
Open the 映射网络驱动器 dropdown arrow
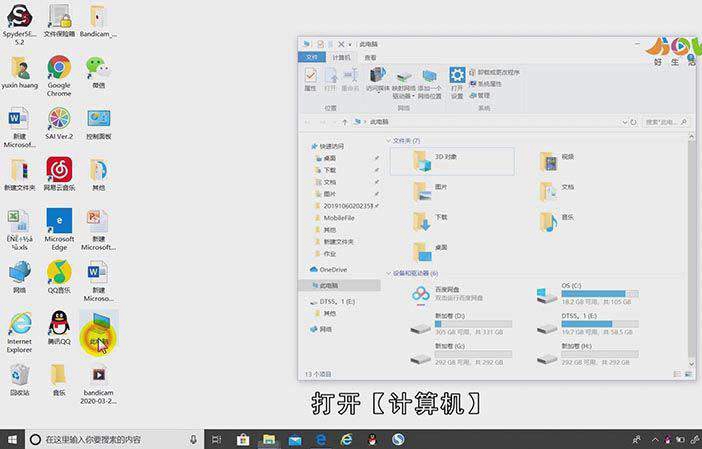pos(413,96)
